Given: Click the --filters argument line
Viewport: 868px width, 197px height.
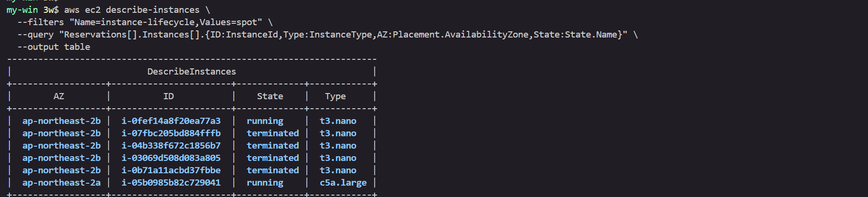Looking at the screenshot, I should click(145, 22).
